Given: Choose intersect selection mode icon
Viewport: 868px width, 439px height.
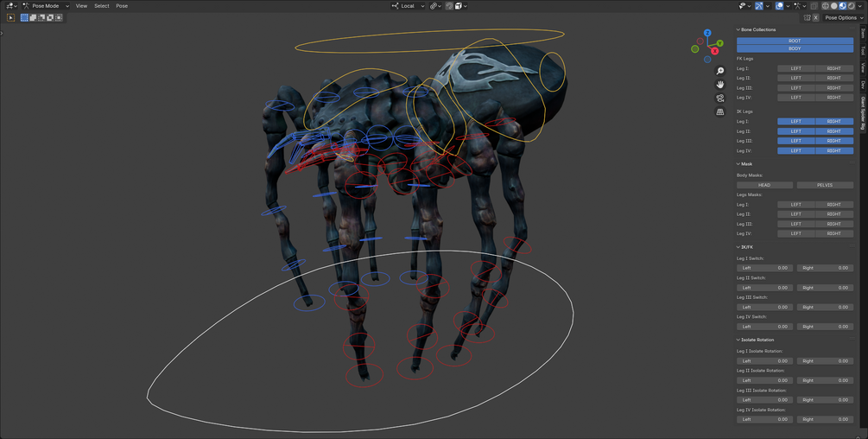Looking at the screenshot, I should tap(59, 17).
